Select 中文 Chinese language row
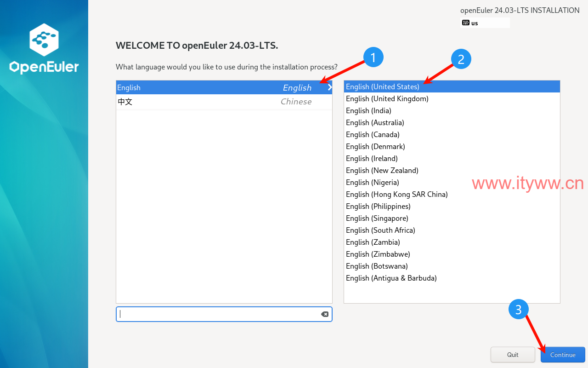The image size is (588, 368). pyautogui.click(x=224, y=102)
